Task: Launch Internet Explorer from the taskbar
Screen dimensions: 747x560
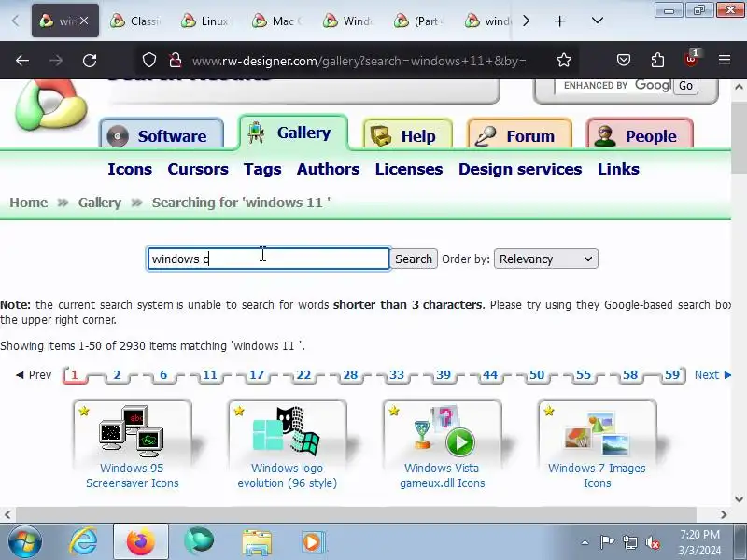Action: [x=84, y=542]
